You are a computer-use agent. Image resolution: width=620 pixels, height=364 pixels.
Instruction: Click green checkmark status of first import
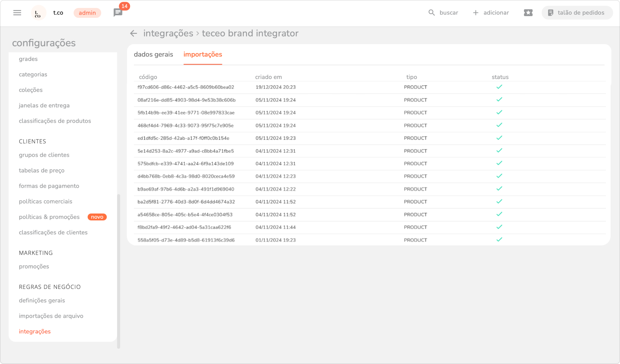499,87
